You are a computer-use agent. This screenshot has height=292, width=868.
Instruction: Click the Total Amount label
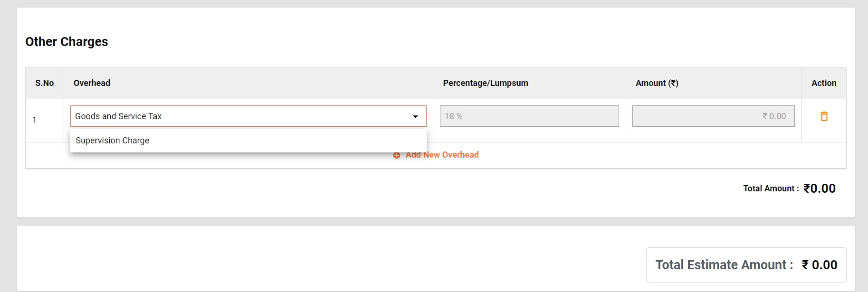[771, 188]
